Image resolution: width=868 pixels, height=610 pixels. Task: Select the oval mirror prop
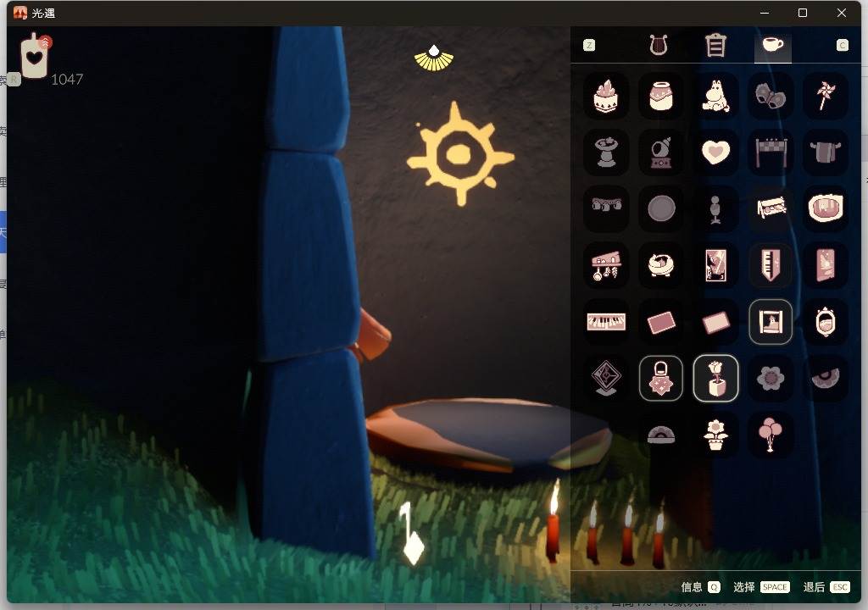[x=826, y=321]
